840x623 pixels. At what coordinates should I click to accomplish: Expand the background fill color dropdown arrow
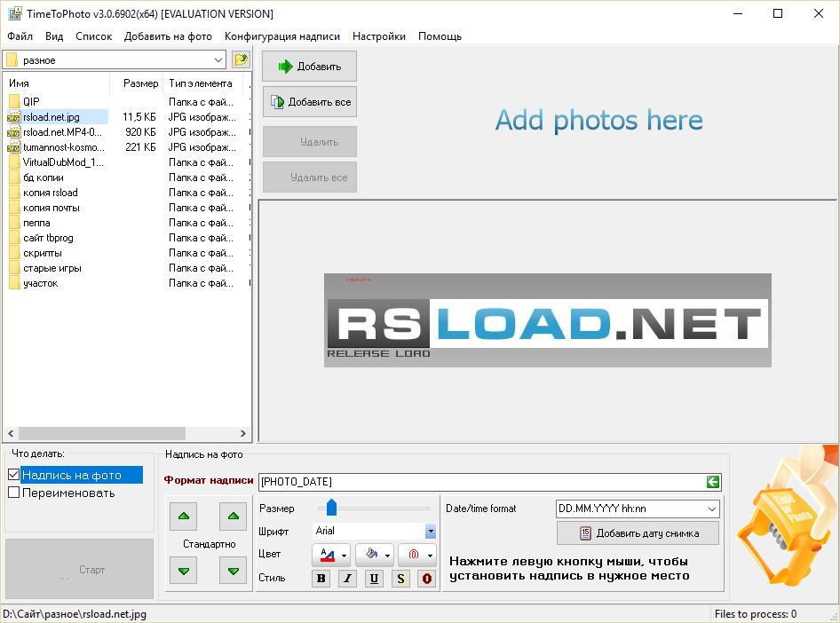[387, 556]
